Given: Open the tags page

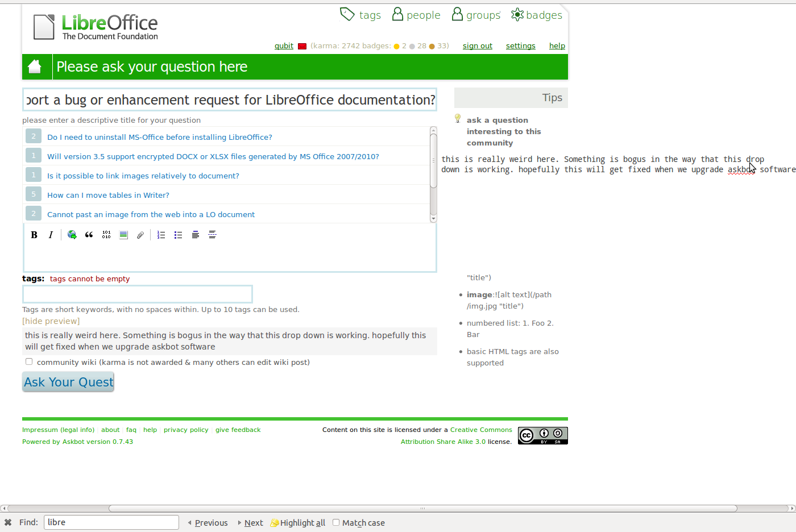Looking at the screenshot, I should [x=361, y=15].
